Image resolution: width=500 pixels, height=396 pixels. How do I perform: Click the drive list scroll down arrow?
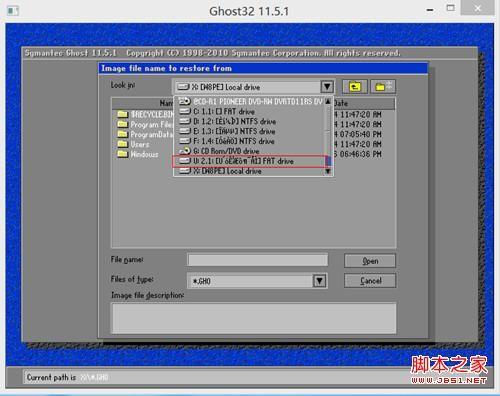coord(328,171)
